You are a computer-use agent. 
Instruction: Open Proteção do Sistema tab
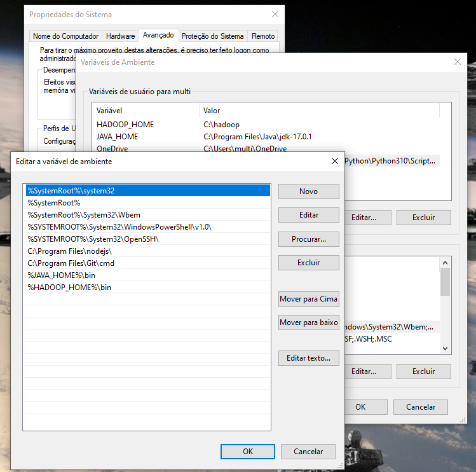click(212, 36)
